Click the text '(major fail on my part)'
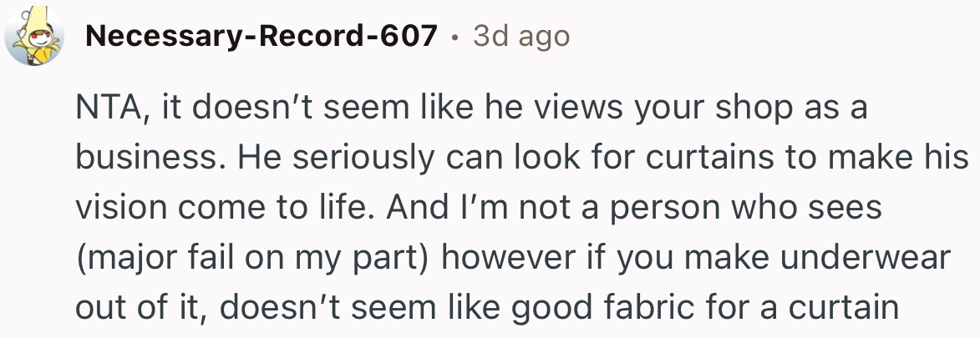The height and width of the screenshot is (338, 980). [x=253, y=258]
